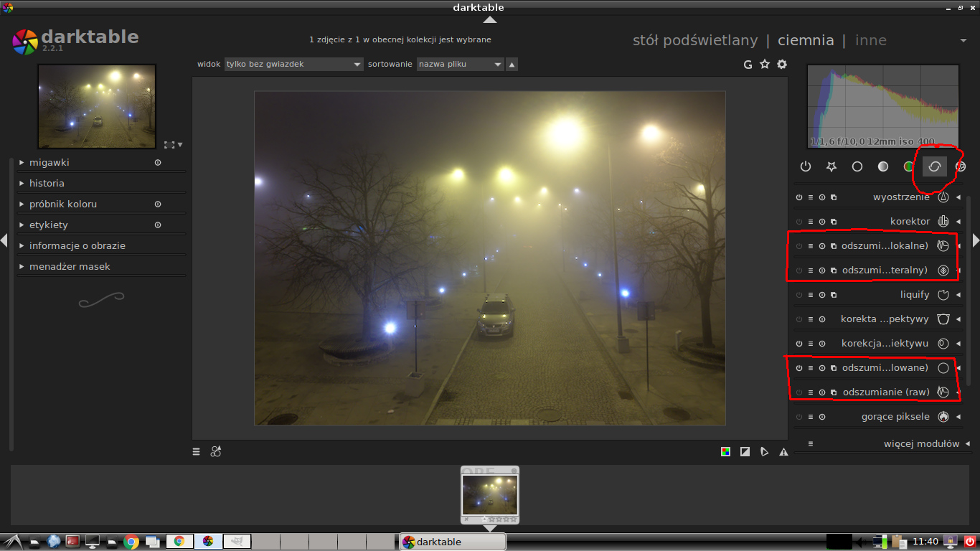Open sortowanie nazwa pliku dropdown
Viewport: 980px width, 551px height.
click(460, 65)
